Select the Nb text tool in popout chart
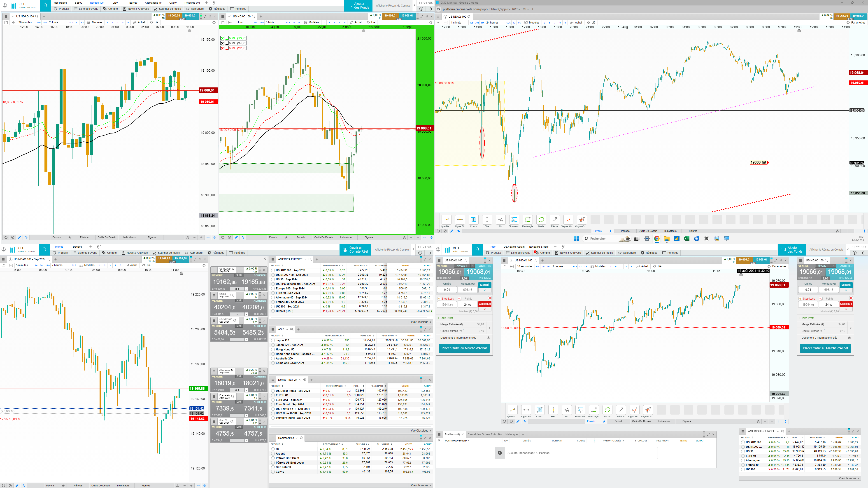Screen dimensions: 868x488 [500, 220]
